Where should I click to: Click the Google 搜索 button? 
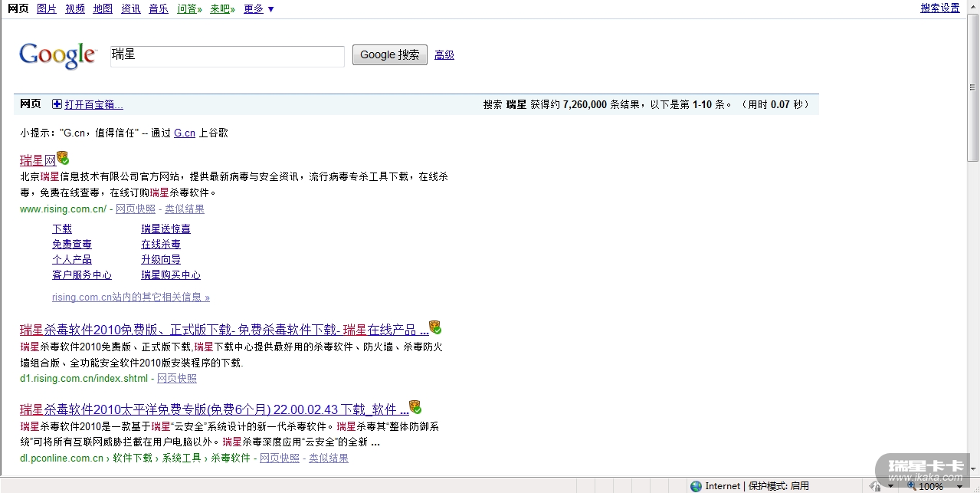(x=390, y=54)
